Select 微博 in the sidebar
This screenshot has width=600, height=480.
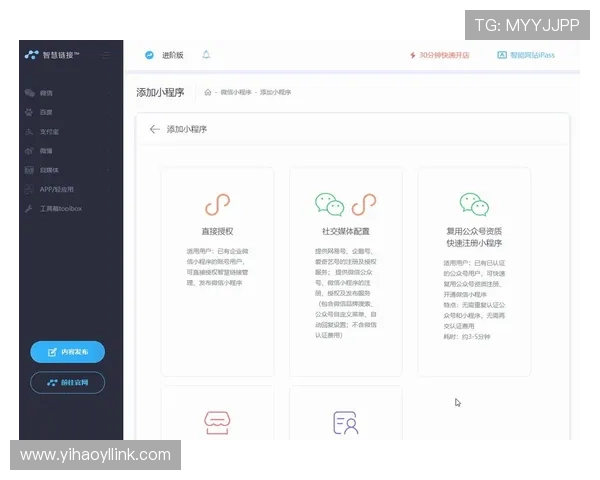point(46,150)
